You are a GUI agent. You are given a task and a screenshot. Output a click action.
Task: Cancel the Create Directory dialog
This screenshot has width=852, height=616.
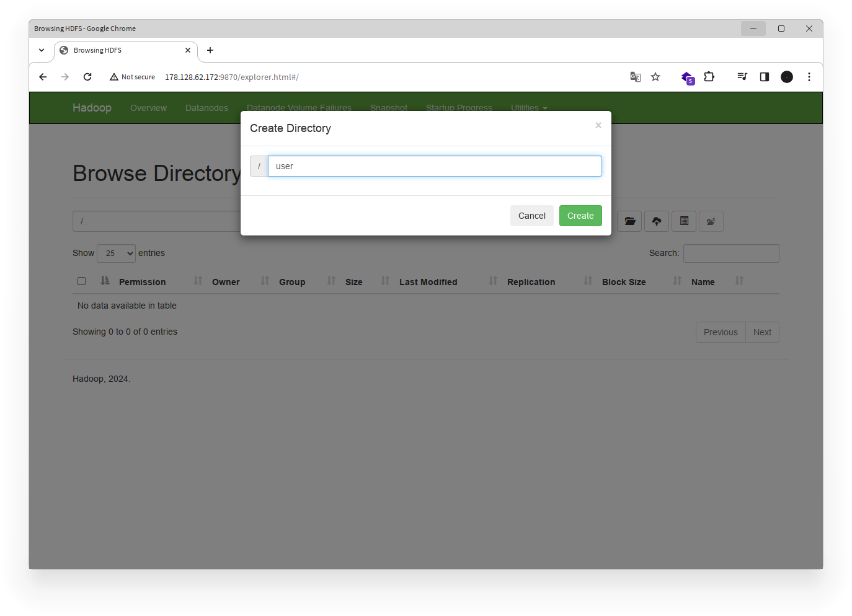(531, 216)
